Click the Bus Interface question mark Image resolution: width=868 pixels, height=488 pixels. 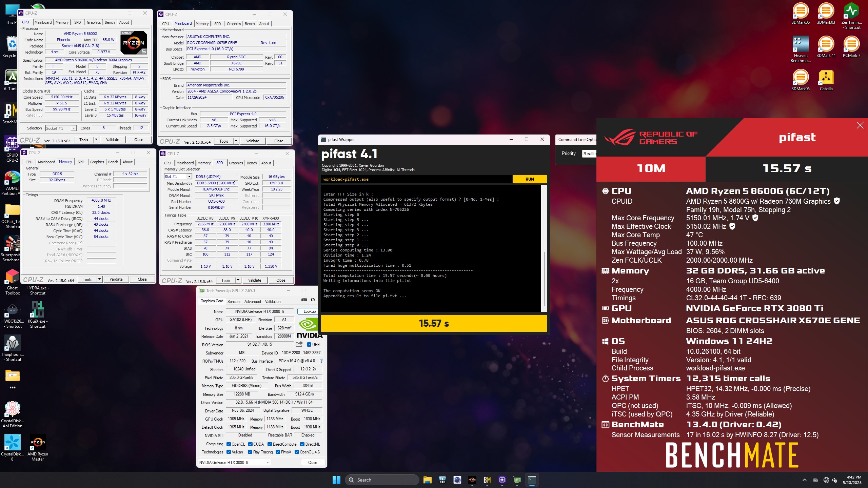321,361
